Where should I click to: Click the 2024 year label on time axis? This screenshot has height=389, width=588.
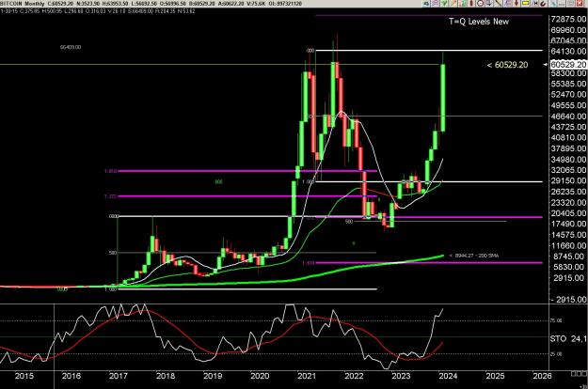[x=448, y=376]
